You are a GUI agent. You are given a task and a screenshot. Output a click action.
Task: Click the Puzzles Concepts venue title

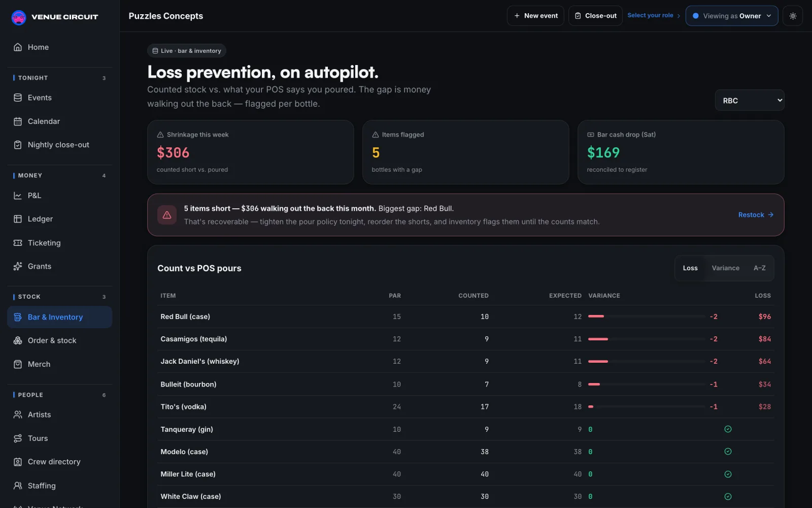(x=166, y=16)
